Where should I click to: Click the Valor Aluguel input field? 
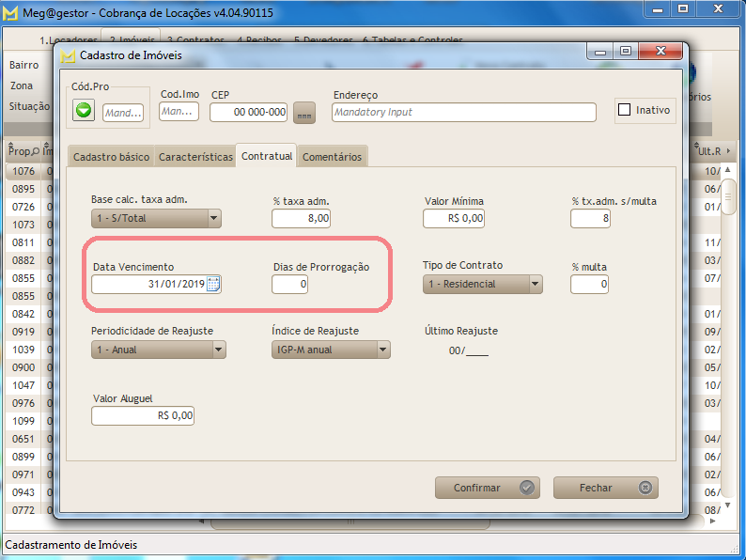click(x=143, y=415)
